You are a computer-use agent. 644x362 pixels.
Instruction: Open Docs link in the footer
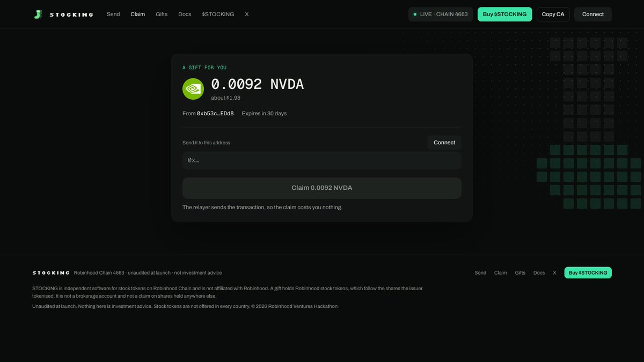click(x=539, y=273)
